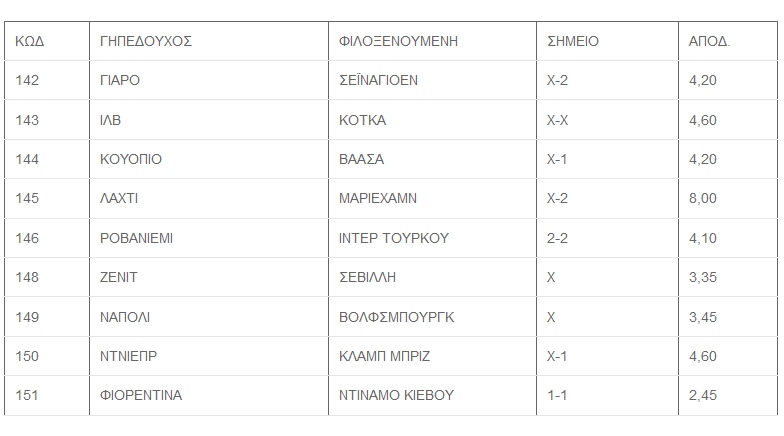
Task: Click ΝΑΠΟΛΙ home team cell
Action: (x=126, y=316)
